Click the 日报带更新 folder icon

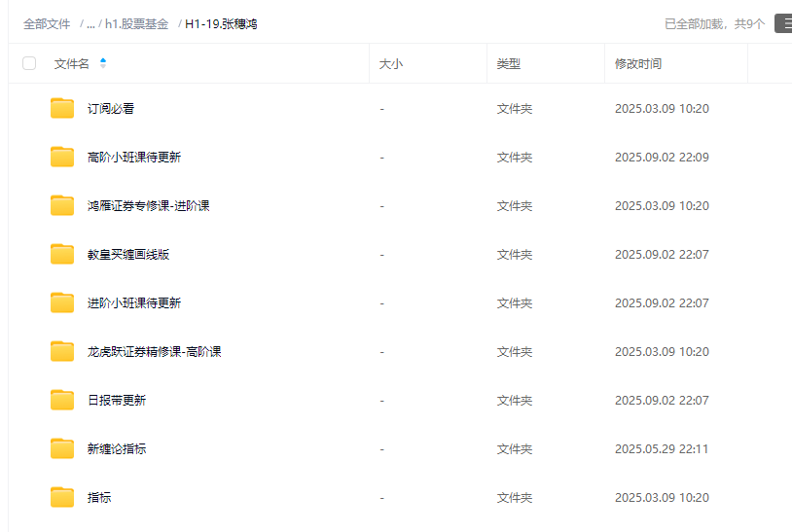pos(62,401)
